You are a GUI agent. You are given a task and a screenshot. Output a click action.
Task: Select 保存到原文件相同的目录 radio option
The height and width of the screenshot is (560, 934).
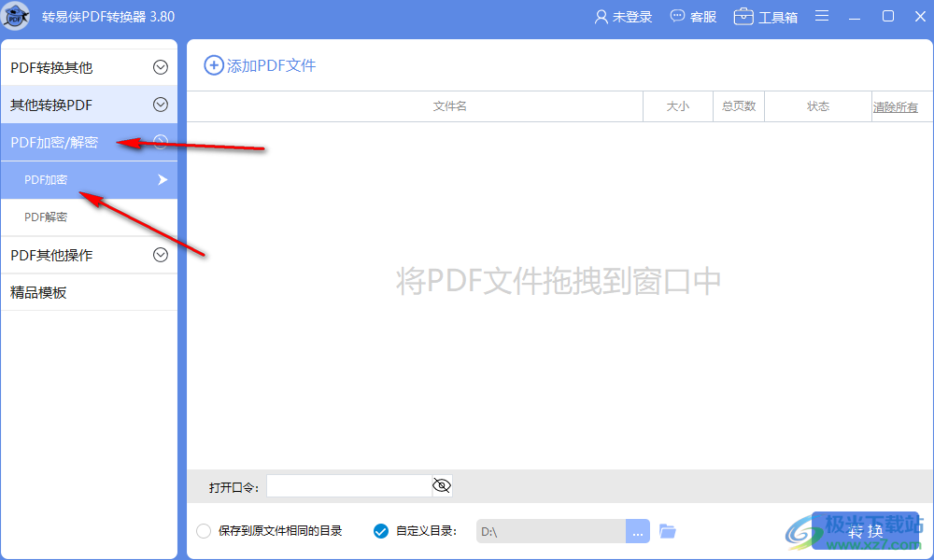coord(204,531)
